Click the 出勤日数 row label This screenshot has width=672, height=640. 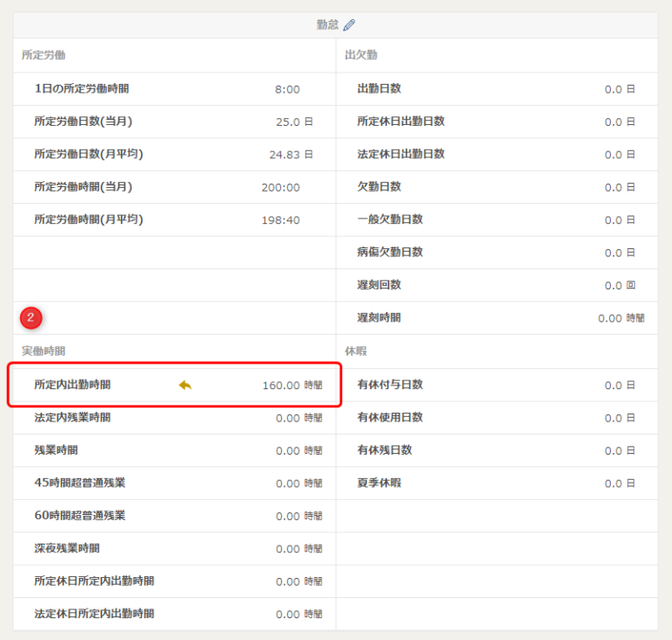point(379,88)
